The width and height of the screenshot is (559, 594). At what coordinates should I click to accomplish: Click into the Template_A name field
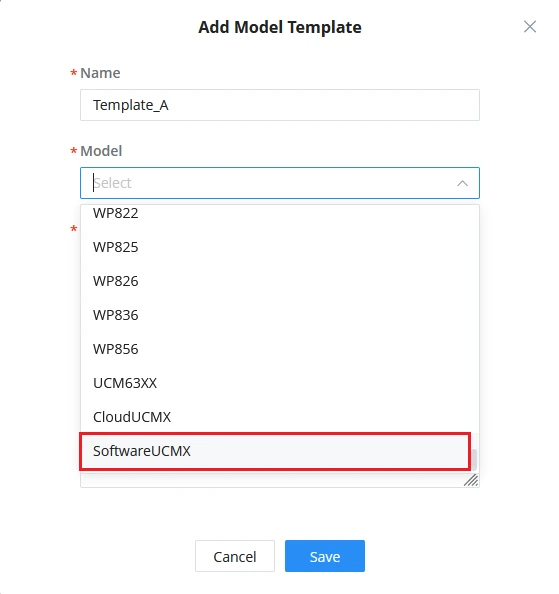click(280, 105)
